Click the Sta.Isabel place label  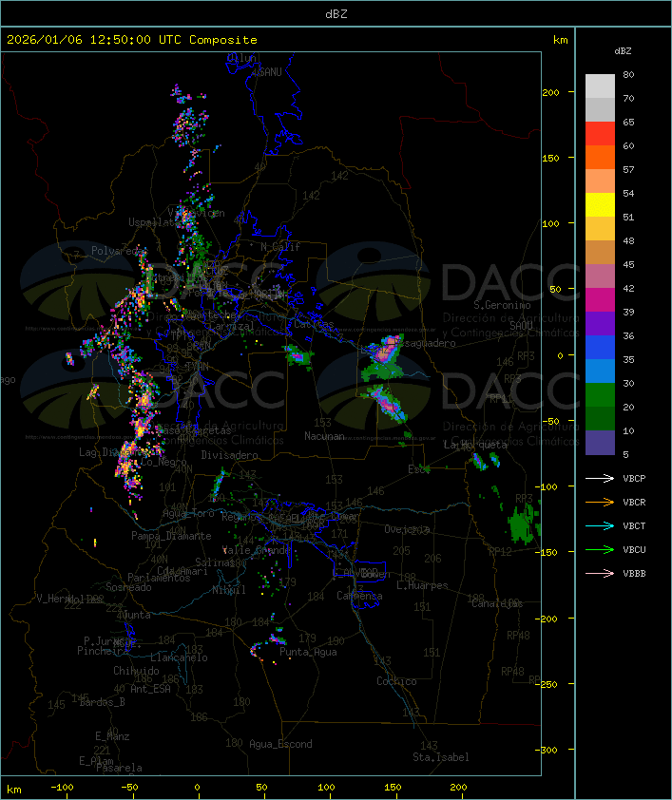(441, 757)
